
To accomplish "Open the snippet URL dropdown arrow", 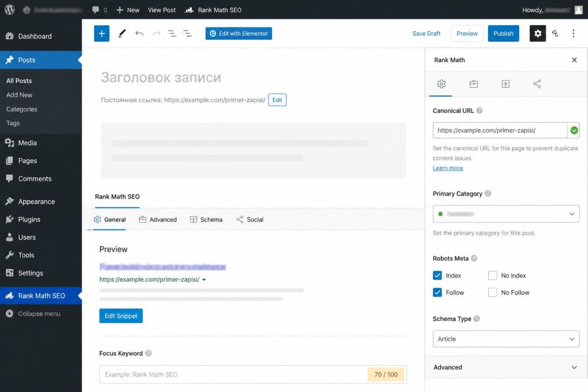I will (x=204, y=280).
